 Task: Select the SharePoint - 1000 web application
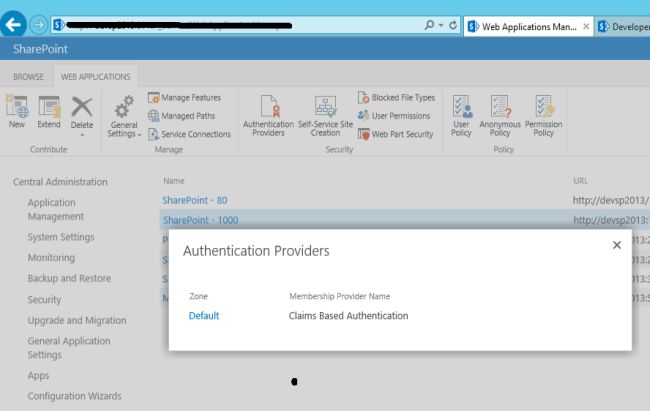[x=201, y=220]
